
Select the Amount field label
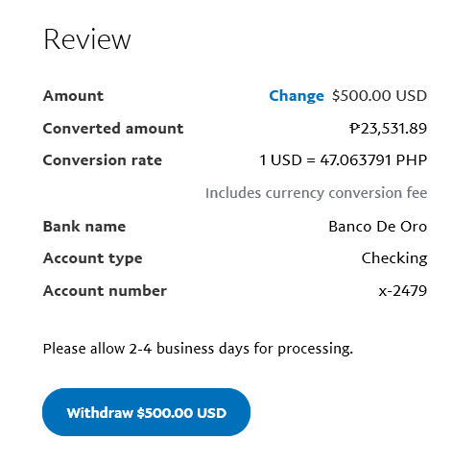coord(73,96)
